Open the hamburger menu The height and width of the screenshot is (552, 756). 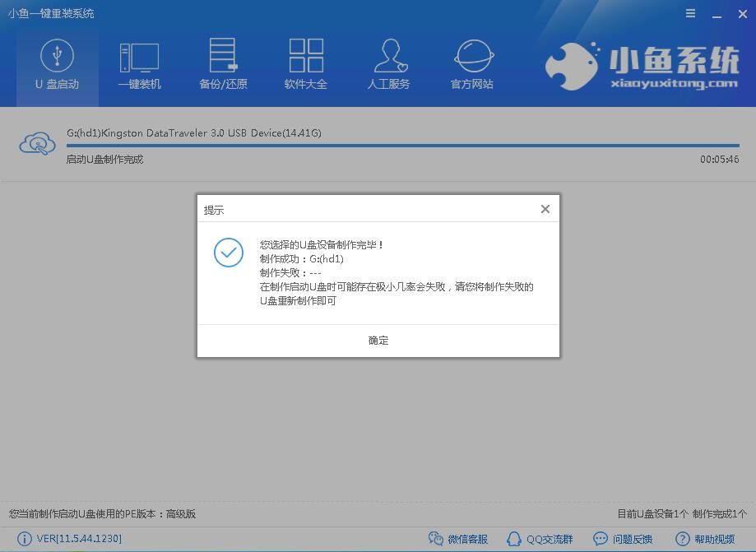pyautogui.click(x=689, y=13)
